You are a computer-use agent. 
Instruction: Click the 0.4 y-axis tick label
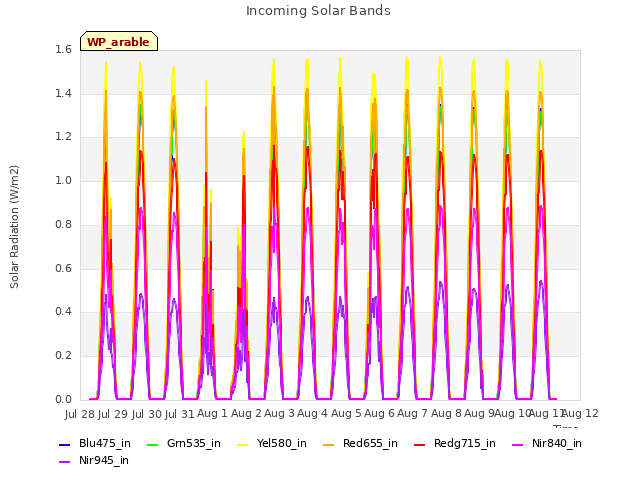[x=63, y=311]
